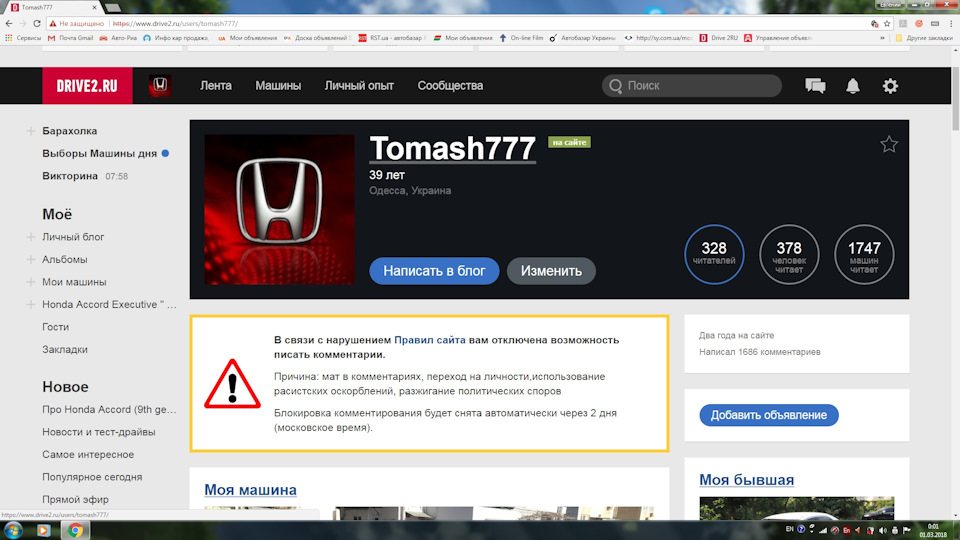Expand the Личный блог plus sign
The height and width of the screenshot is (540, 960).
[x=31, y=237]
